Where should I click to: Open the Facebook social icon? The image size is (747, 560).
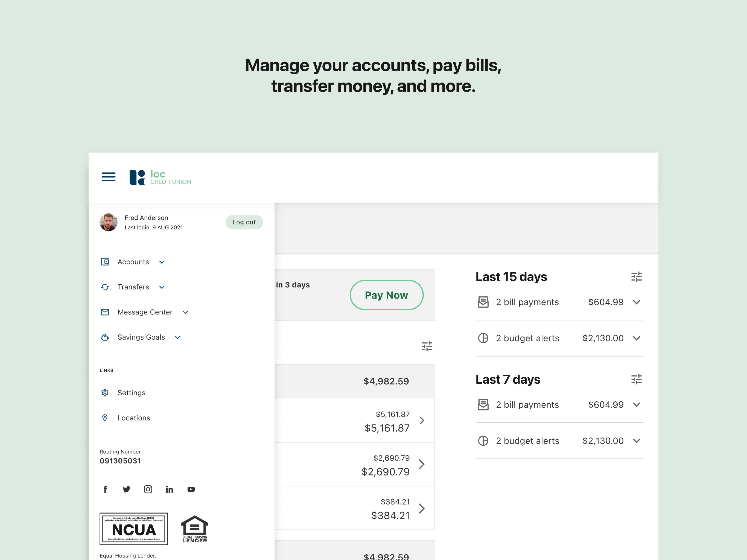click(105, 489)
